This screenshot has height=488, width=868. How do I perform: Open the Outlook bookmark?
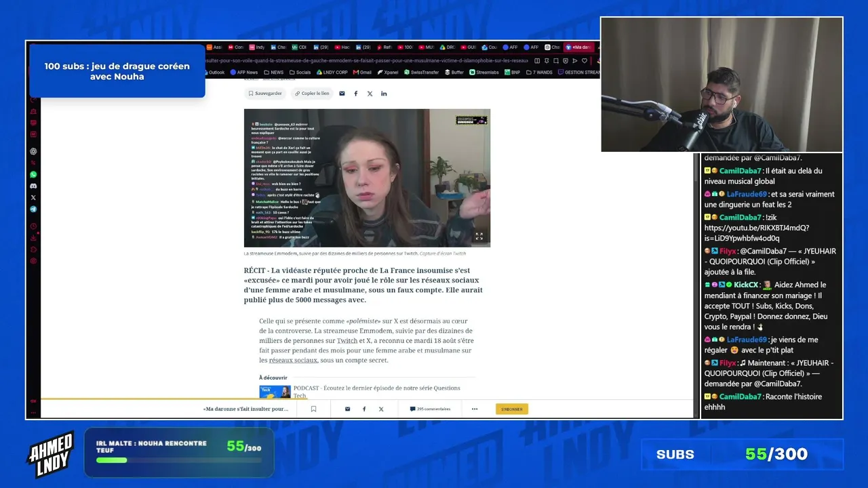[213, 72]
